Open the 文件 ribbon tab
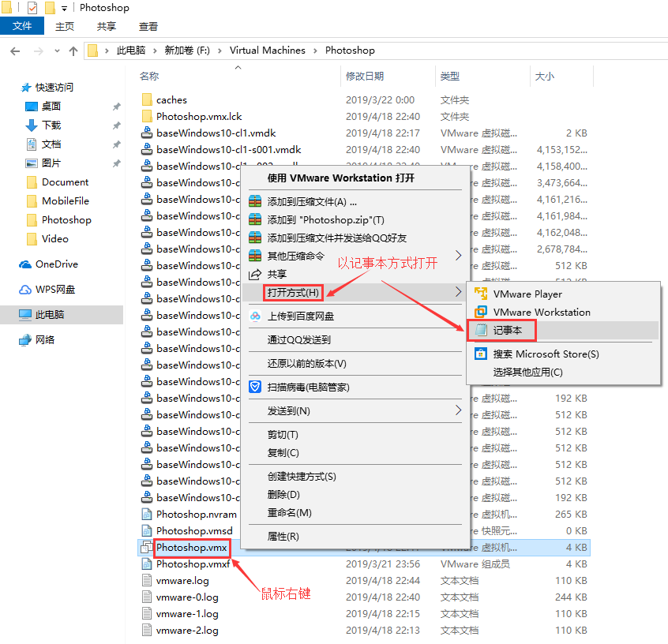 click(22, 25)
